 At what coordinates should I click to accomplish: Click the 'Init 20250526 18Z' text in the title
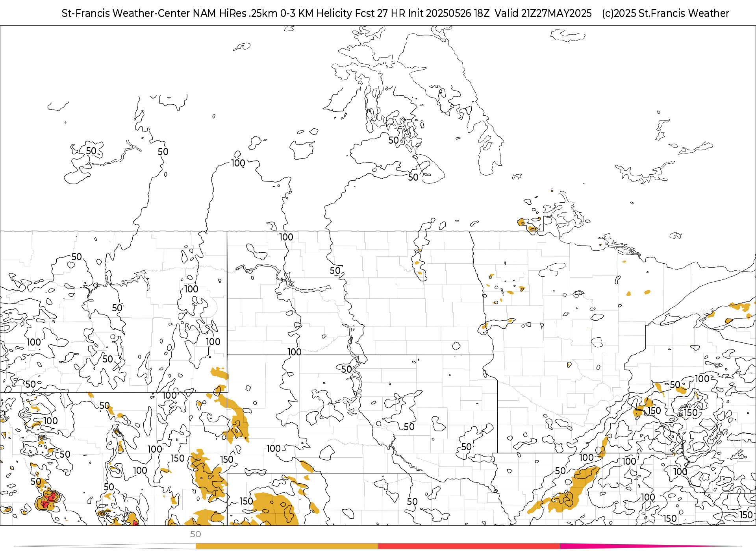pyautogui.click(x=449, y=13)
